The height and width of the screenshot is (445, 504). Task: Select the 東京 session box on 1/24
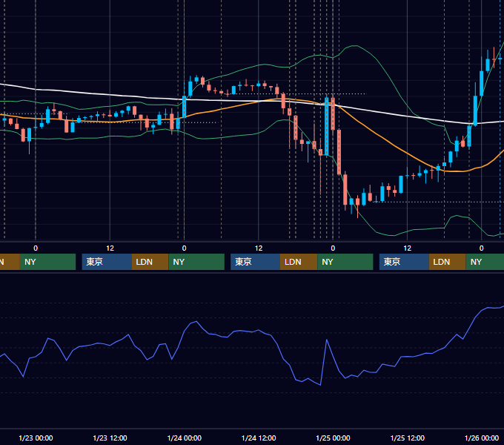255,262
